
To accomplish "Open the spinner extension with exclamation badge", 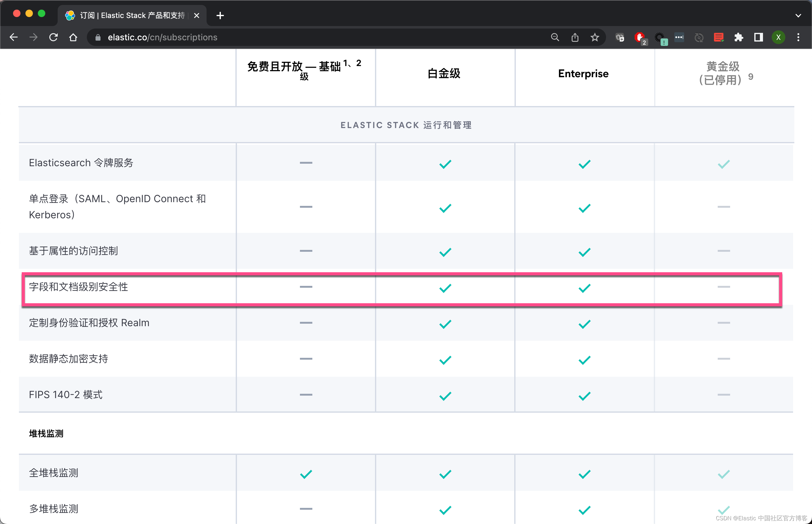I will (x=659, y=38).
